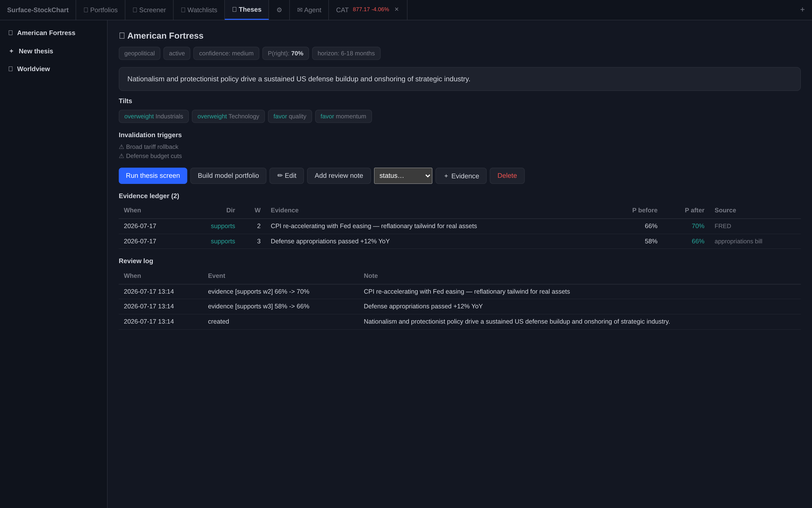Screen dimensions: 812x508
Task: Delete the American Fortress thesis
Action: pyautogui.click(x=507, y=176)
